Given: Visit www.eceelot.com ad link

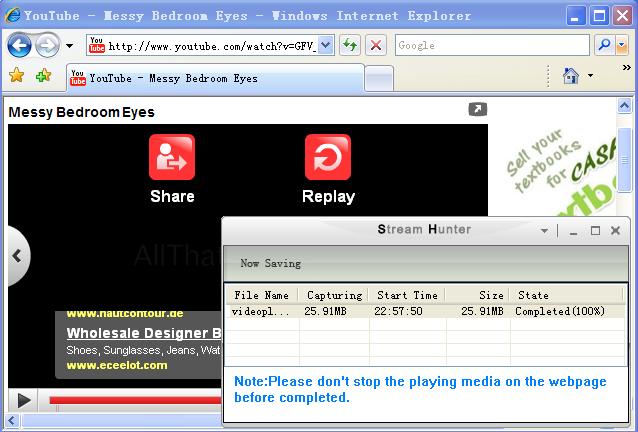Looking at the screenshot, I should coord(117,365).
